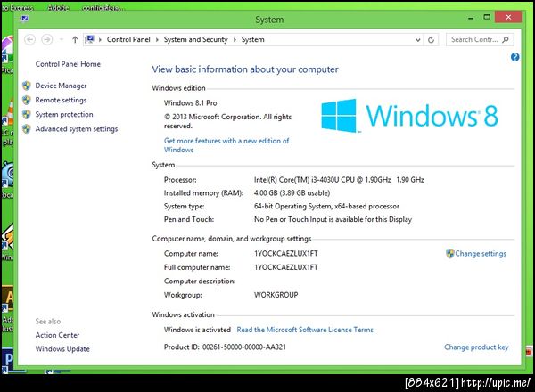Select the WORKGROUP value

point(276,295)
